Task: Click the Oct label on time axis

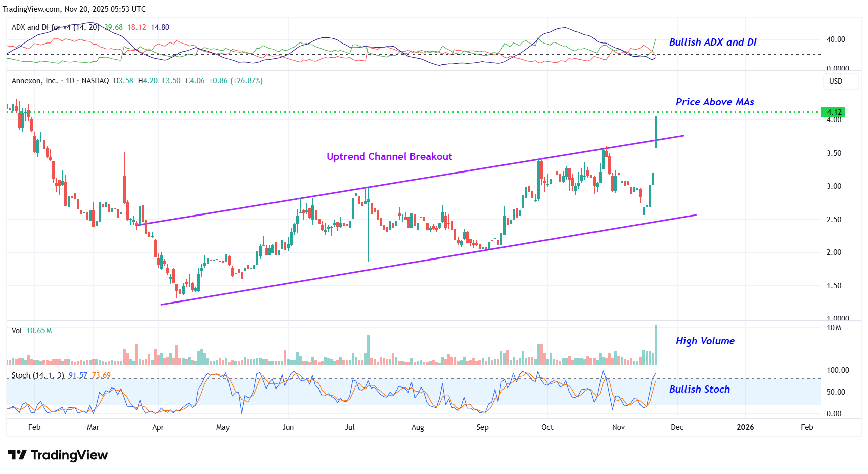Action: pos(547,427)
